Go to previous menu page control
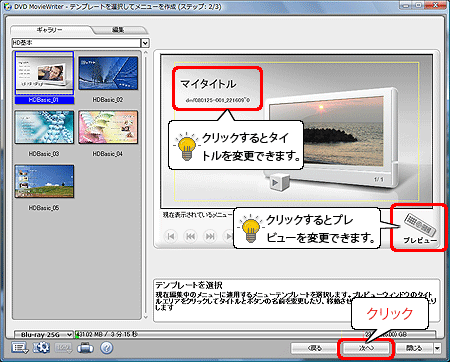Image resolution: width=450 pixels, height=362 pixels. pos(190,236)
